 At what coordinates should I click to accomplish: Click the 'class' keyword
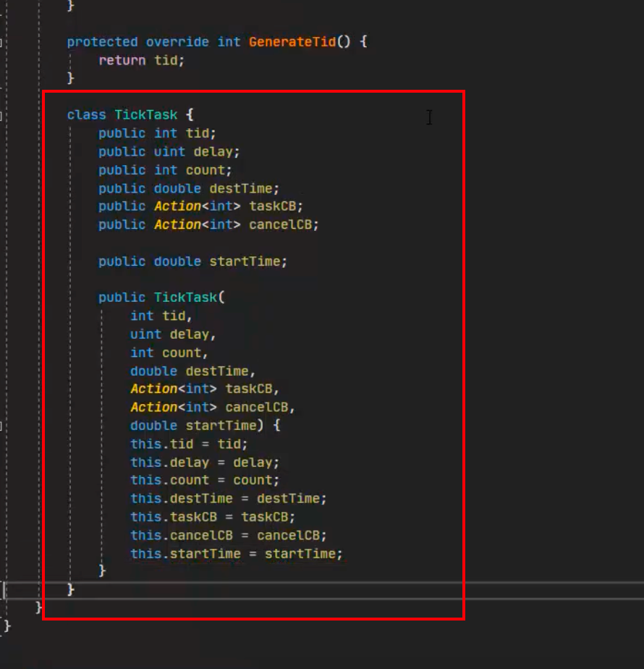coord(86,115)
